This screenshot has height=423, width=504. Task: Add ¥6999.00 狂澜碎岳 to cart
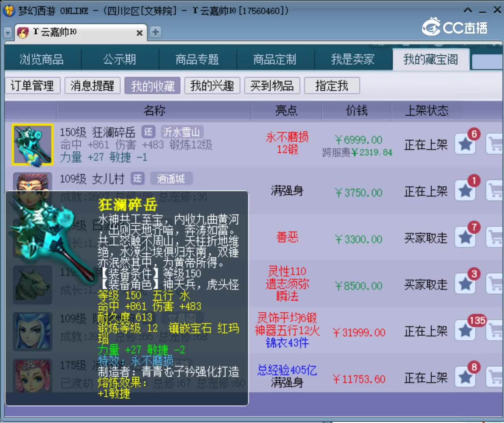(x=495, y=144)
